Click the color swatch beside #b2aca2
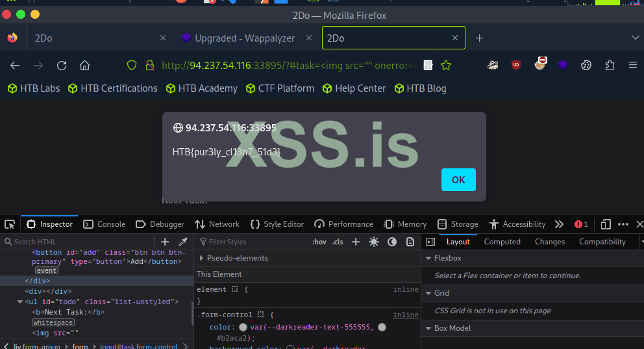The width and height of the screenshot is (644, 349). 382,327
